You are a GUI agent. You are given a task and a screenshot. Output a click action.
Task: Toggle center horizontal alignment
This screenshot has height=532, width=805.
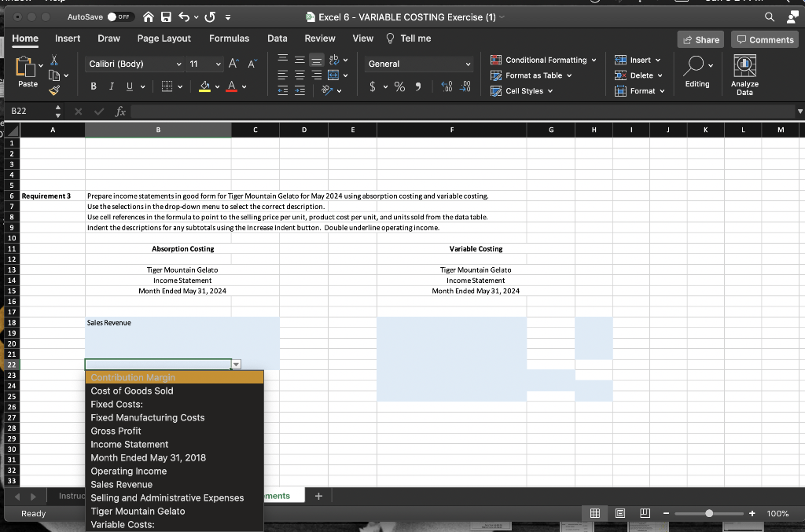tap(300, 75)
